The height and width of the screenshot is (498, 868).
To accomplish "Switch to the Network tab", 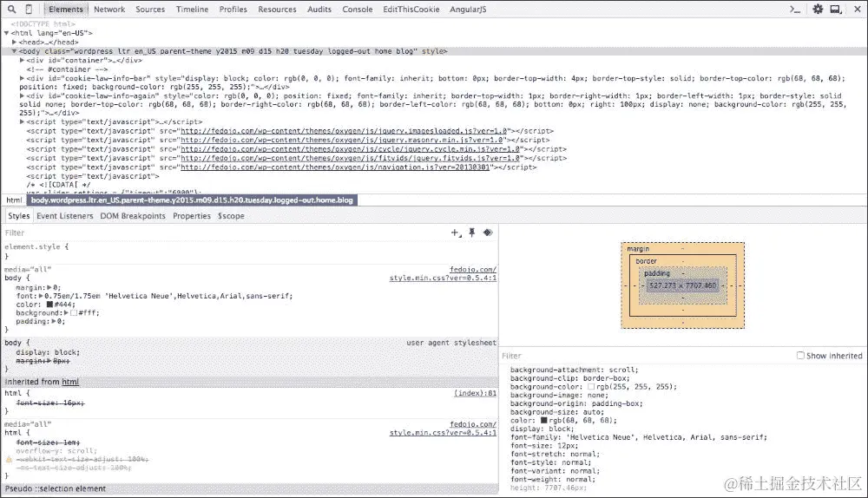I will 109,10.
